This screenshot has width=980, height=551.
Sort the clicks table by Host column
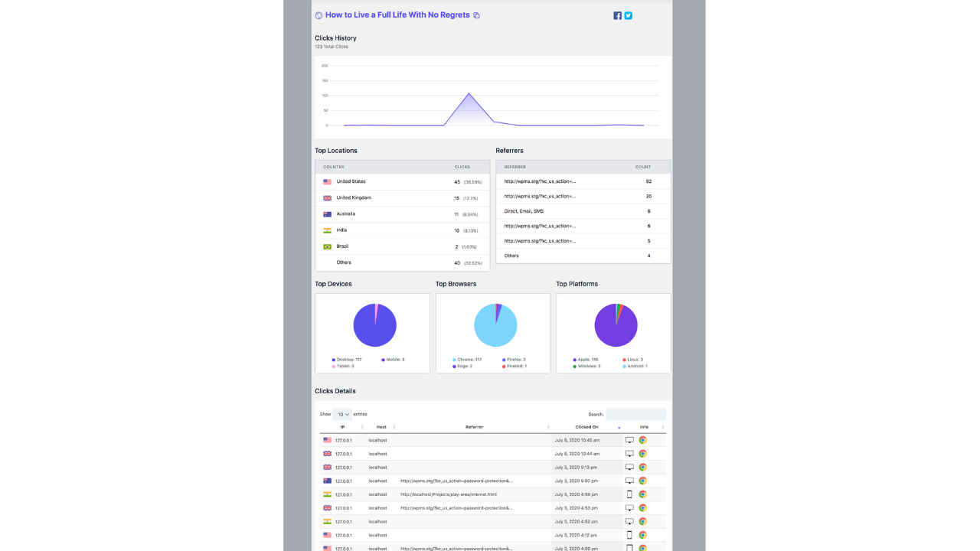(381, 427)
